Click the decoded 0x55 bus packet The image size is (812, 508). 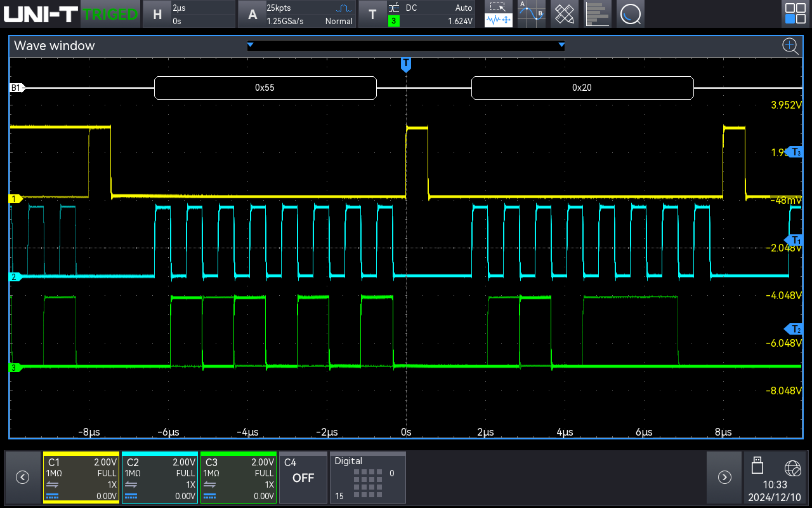[265, 88]
